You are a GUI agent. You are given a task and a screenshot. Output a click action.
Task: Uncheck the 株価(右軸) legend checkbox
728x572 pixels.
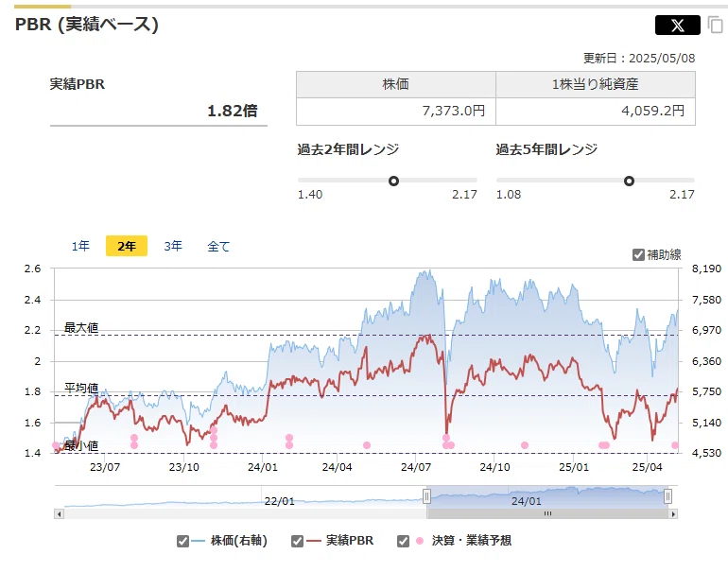point(182,542)
